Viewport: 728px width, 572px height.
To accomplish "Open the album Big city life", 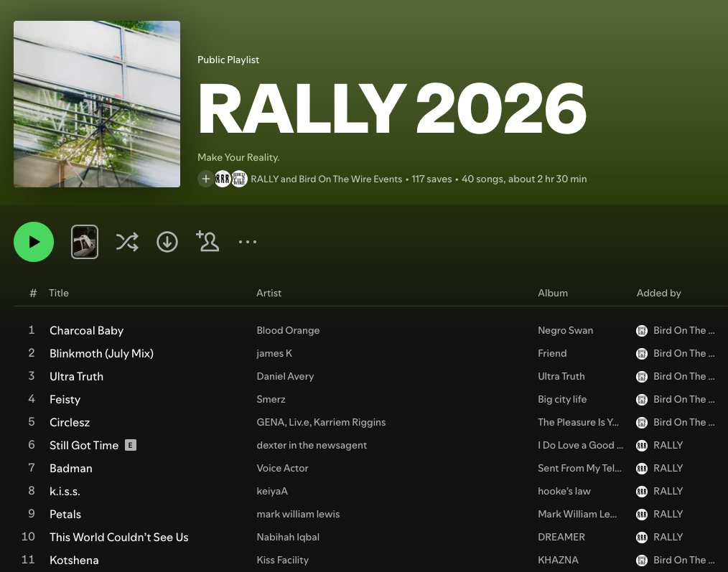I will tap(562, 399).
